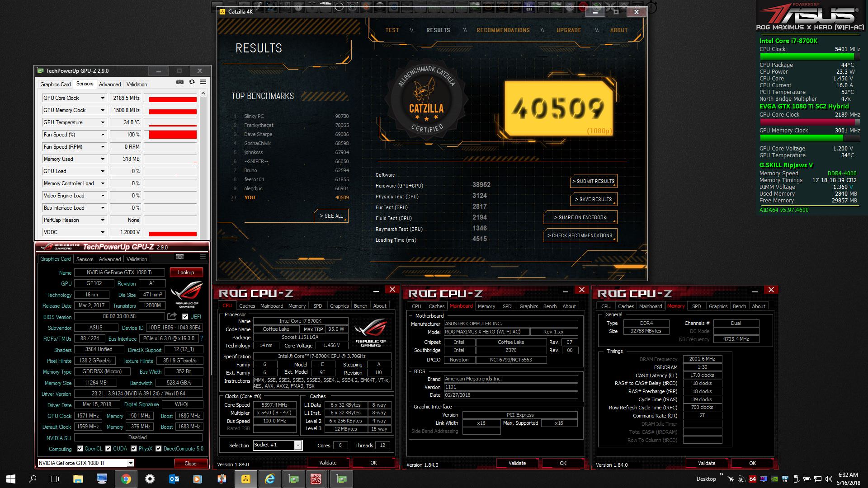Screen dimensions: 868x488
Task: Click the camera icon in ROG GPU-Z window
Action: tap(180, 257)
